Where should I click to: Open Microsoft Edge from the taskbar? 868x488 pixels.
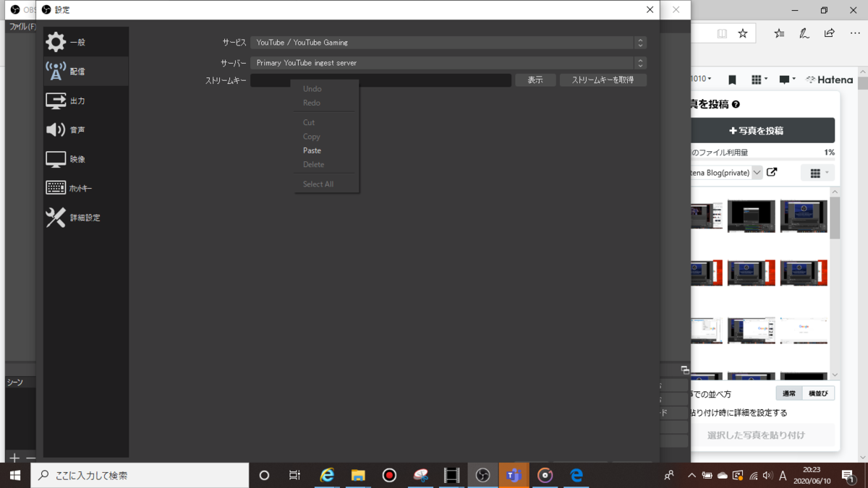576,475
